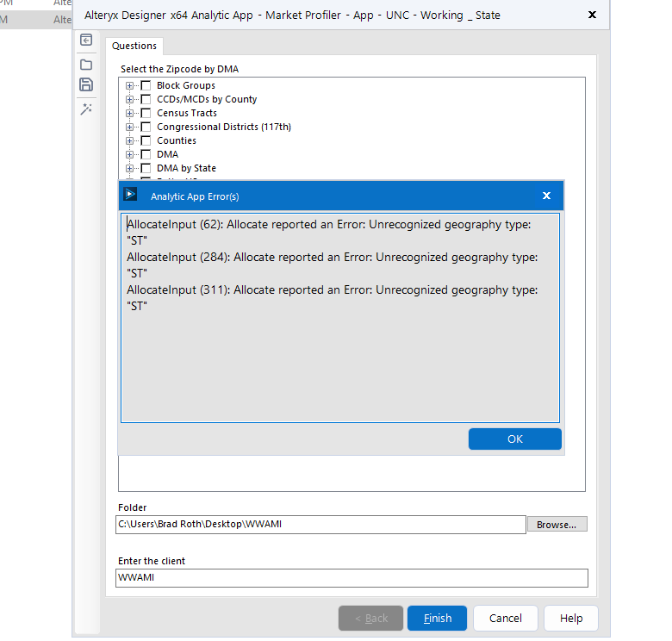Click the AllocateInput (311) error line
The height and width of the screenshot is (641, 672).
click(x=333, y=298)
